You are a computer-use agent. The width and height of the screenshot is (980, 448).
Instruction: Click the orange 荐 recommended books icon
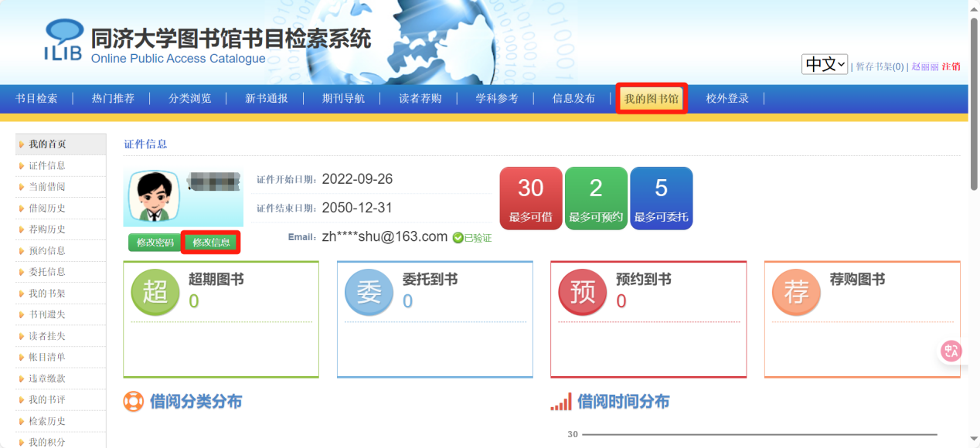pyautogui.click(x=796, y=293)
